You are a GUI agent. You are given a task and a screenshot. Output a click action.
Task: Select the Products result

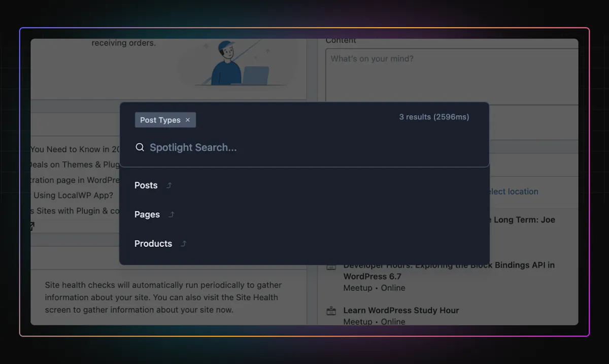[304, 244]
